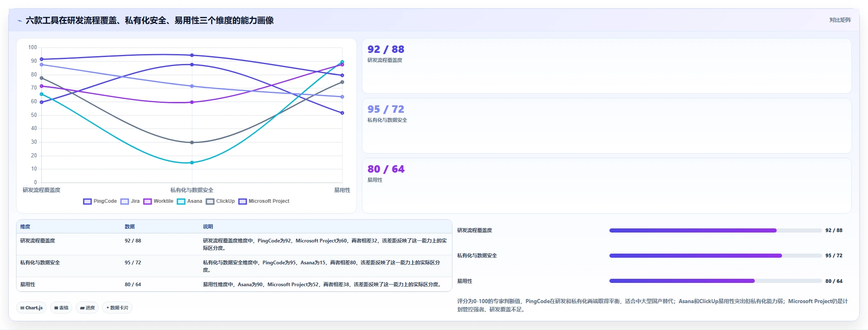This screenshot has height=330, width=868.
Task: Click the 100 label on the y-axis
Action: (33, 47)
